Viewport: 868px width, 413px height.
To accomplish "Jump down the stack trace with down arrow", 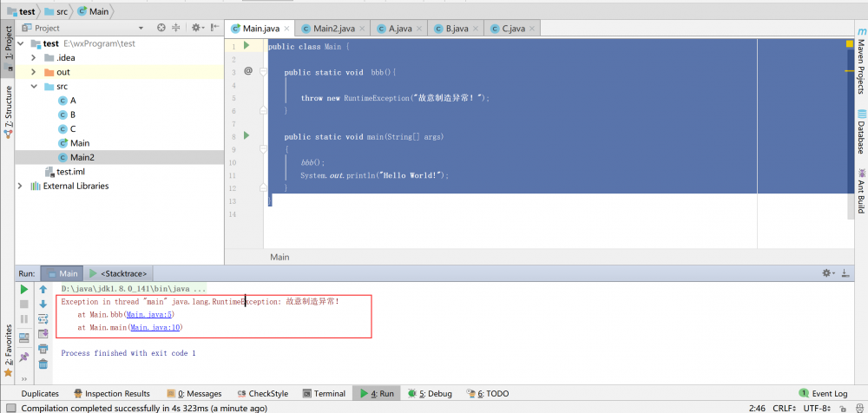I will point(43,305).
